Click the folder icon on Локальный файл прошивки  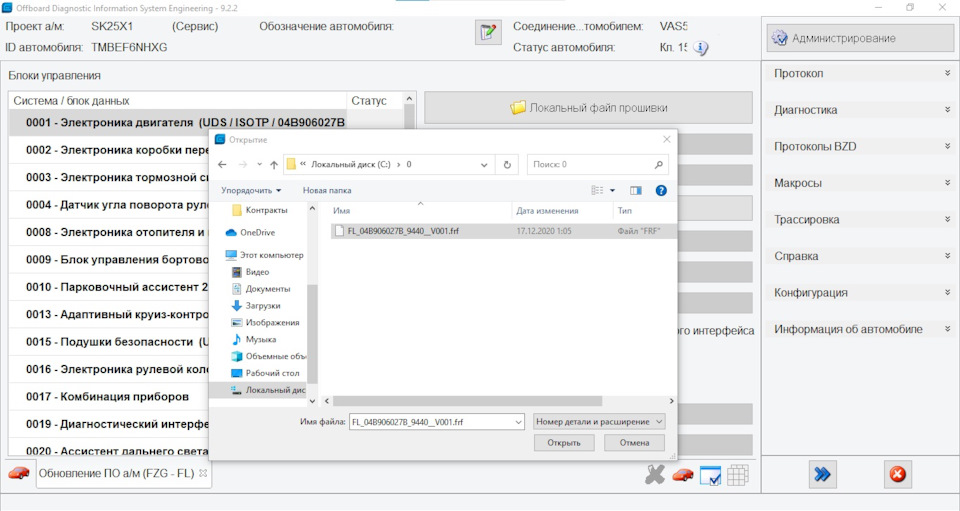tap(518, 108)
